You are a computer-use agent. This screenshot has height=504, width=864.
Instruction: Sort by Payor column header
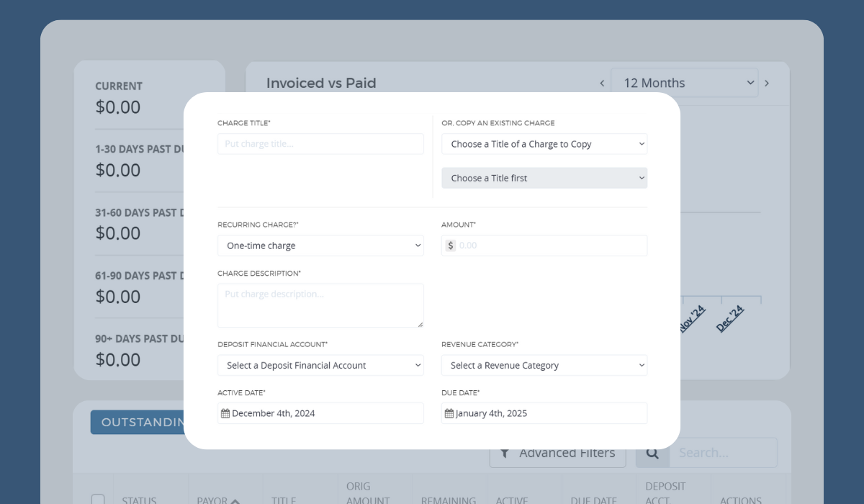(218, 500)
